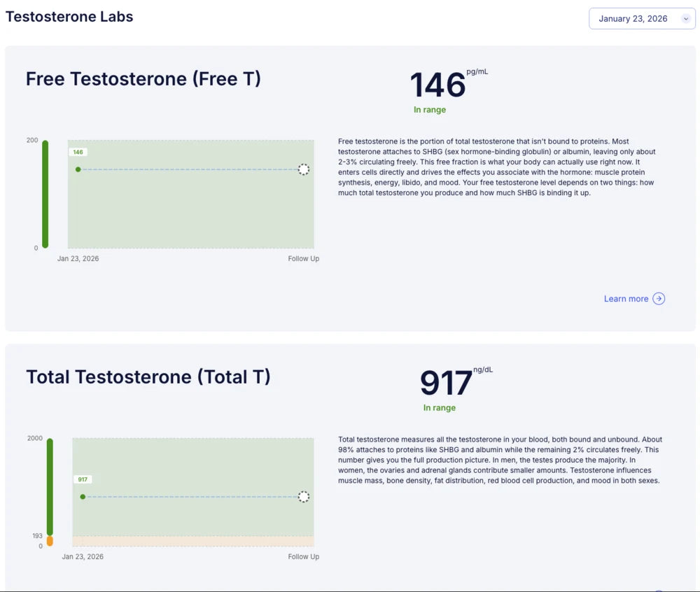Open the January 23, 2026 date dropdown

[x=641, y=19]
